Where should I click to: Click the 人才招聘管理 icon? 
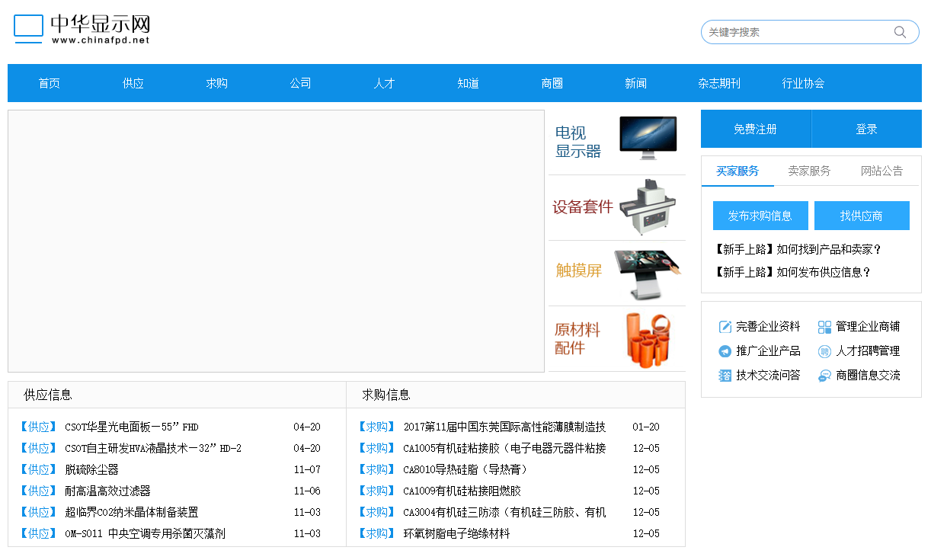pos(824,351)
